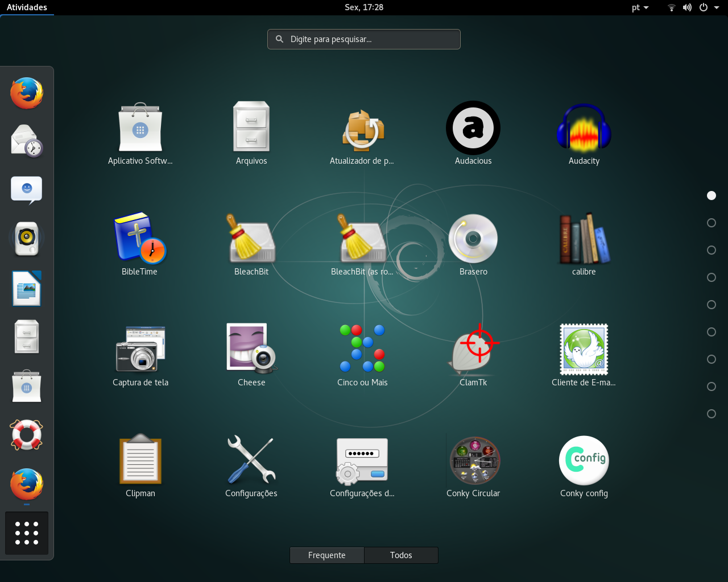Click the Digite para pesquisar search field
The width and height of the screenshot is (728, 582).
(363, 39)
